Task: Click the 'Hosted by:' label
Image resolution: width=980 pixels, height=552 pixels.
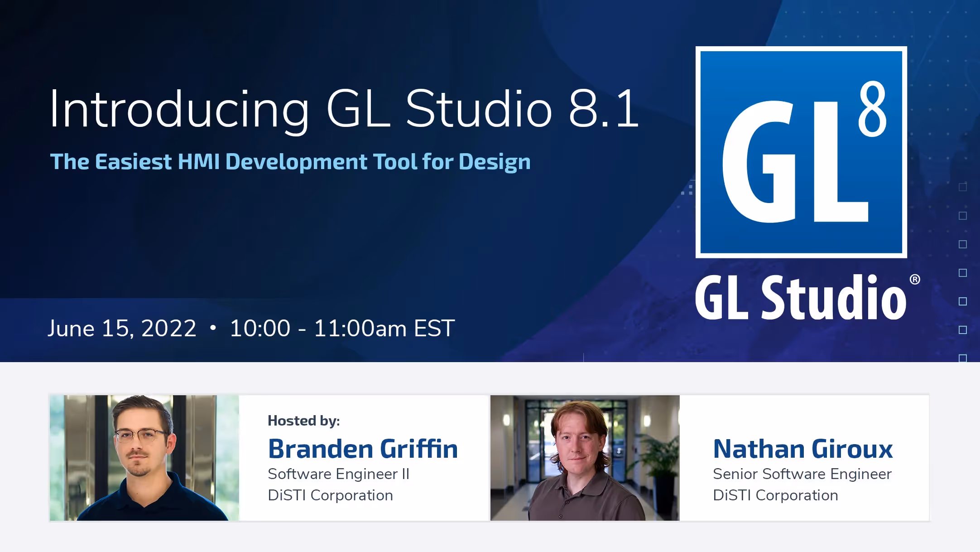Action: click(304, 421)
